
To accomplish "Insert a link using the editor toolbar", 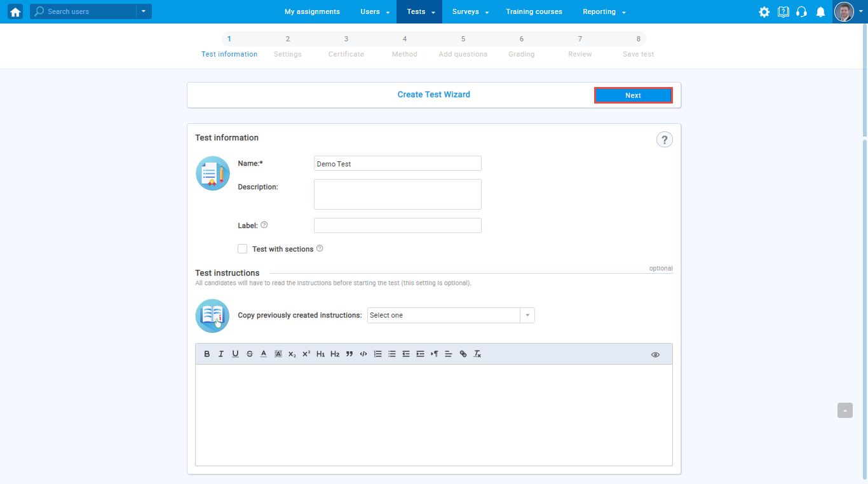I will (x=463, y=354).
